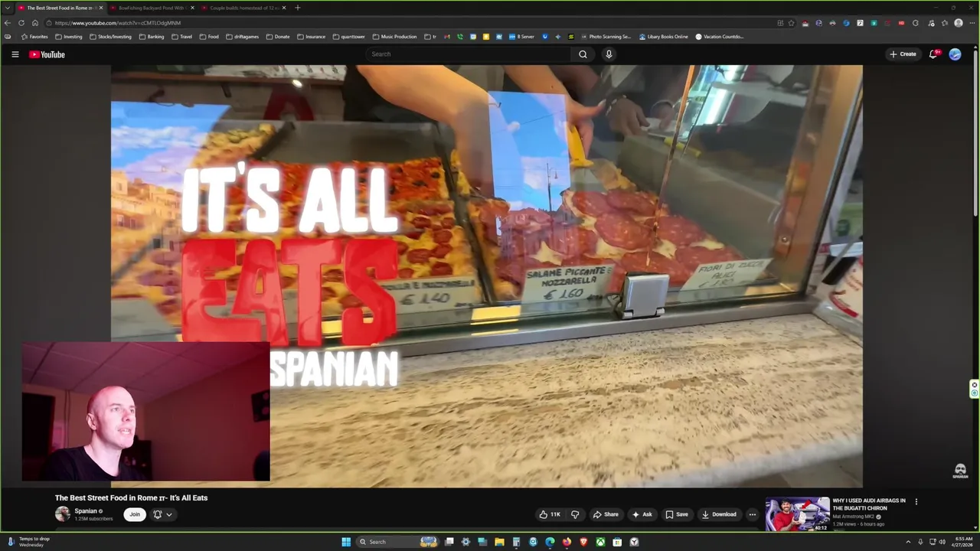
Task: Open the Xbox app from the taskbar
Action: pyautogui.click(x=600, y=542)
